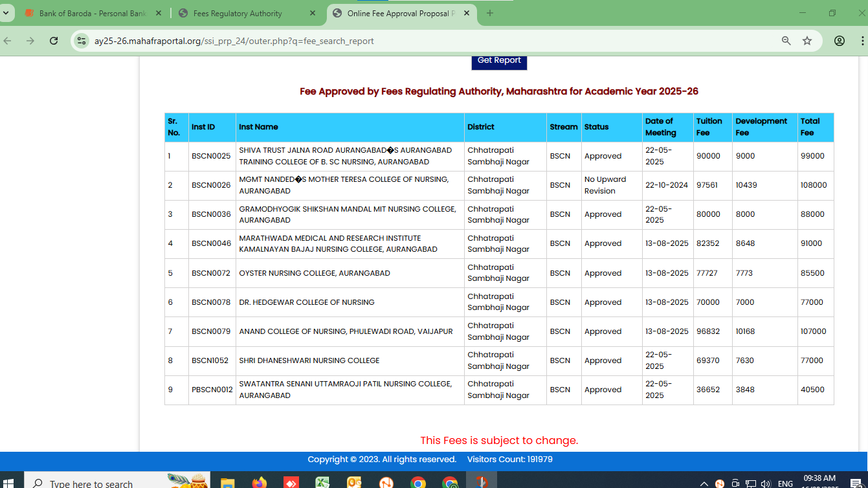Click the Get Report button

tap(499, 61)
